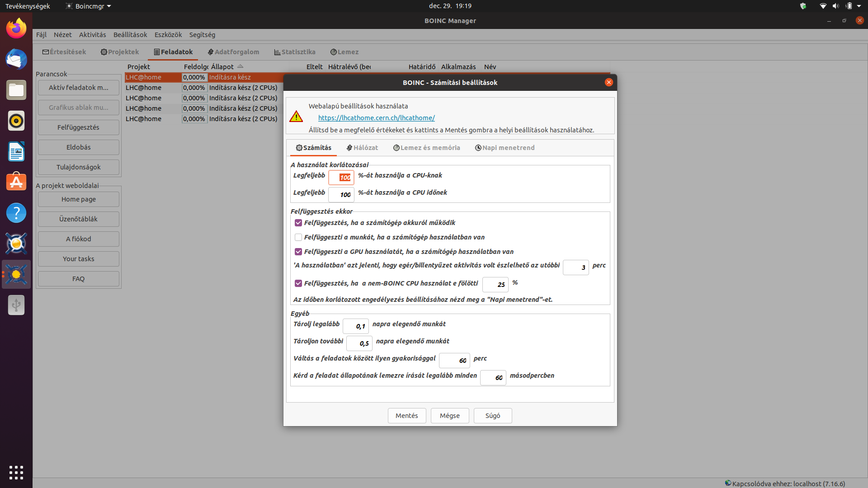Click the active Boincmgr dock icon

coord(16,274)
